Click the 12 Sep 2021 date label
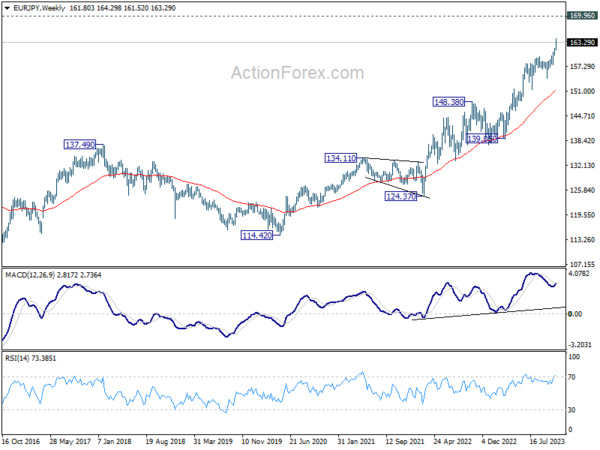600x450 pixels. (405, 442)
